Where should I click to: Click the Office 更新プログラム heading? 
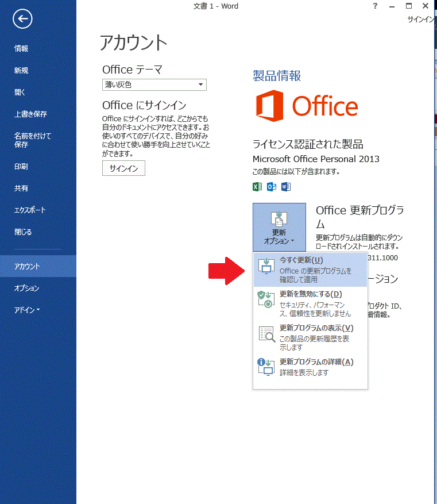pyautogui.click(x=360, y=217)
